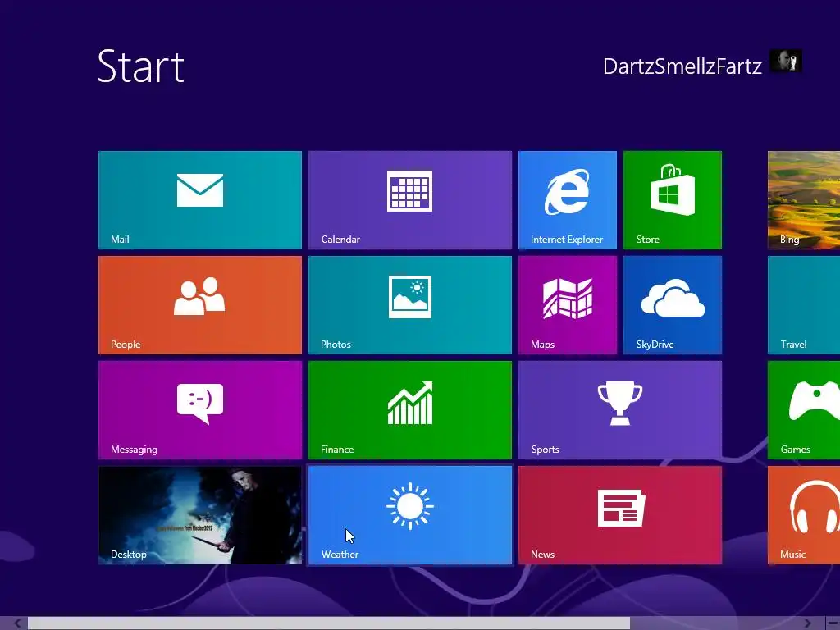This screenshot has width=840, height=630.
Task: Click the scrollbar right arrow
Action: click(807, 623)
